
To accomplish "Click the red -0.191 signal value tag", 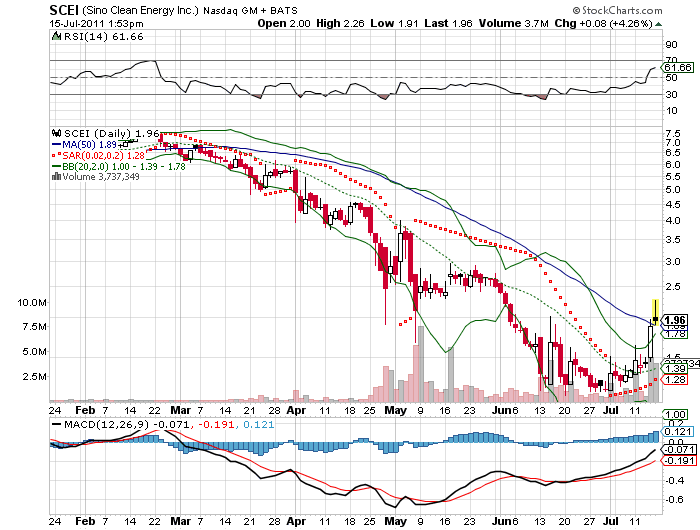I will [679, 461].
